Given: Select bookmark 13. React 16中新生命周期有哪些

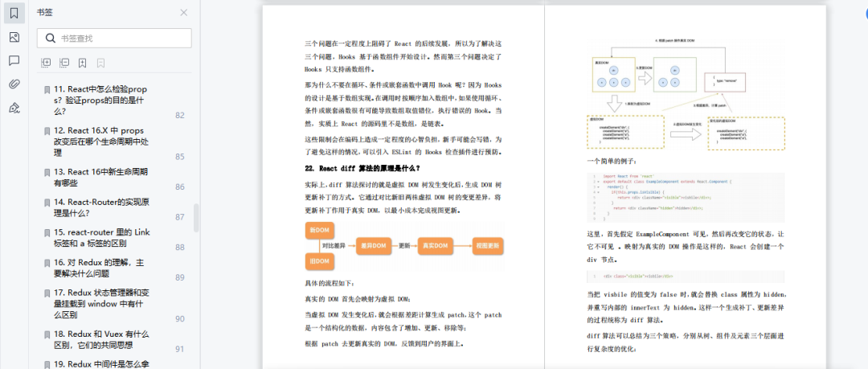Looking at the screenshot, I should 100,178.
